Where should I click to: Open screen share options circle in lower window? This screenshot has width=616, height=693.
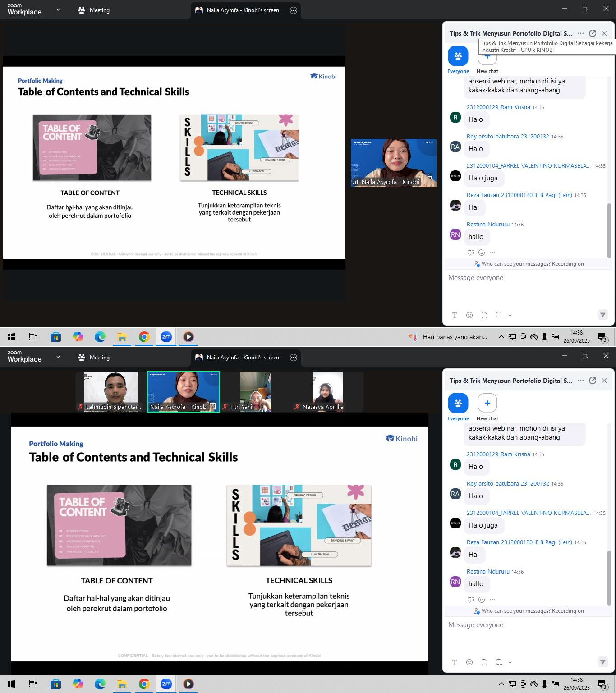point(294,358)
